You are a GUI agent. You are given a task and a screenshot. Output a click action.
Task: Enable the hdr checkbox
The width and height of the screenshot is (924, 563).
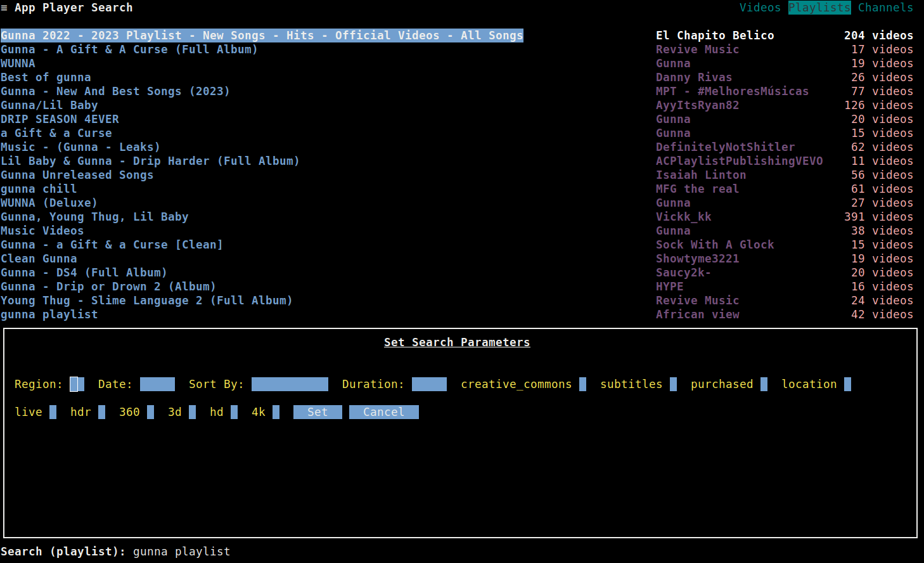point(101,412)
